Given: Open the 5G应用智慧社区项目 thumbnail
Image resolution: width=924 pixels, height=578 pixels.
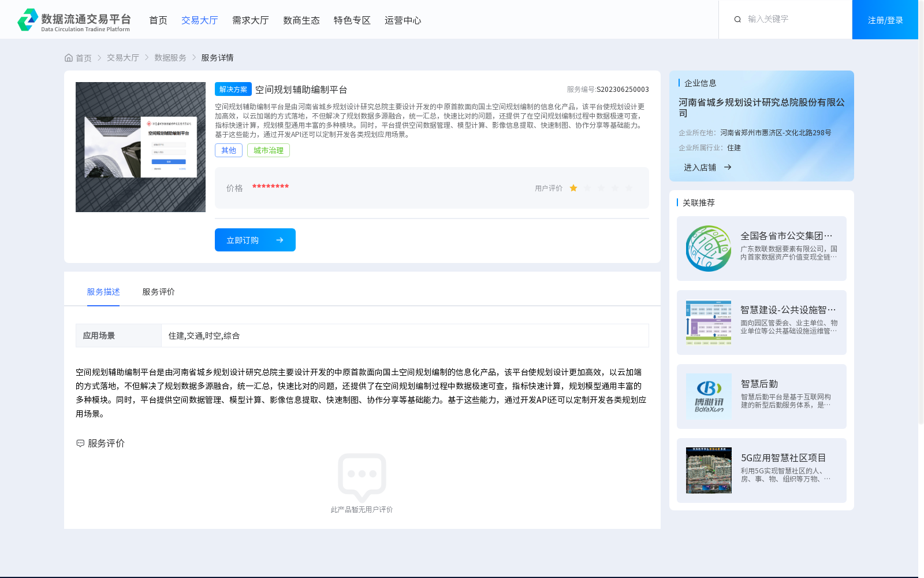Looking at the screenshot, I should [x=709, y=470].
